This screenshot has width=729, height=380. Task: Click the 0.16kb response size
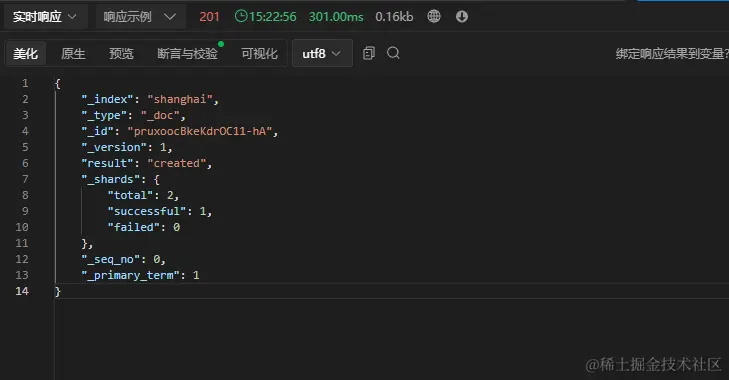[394, 17]
